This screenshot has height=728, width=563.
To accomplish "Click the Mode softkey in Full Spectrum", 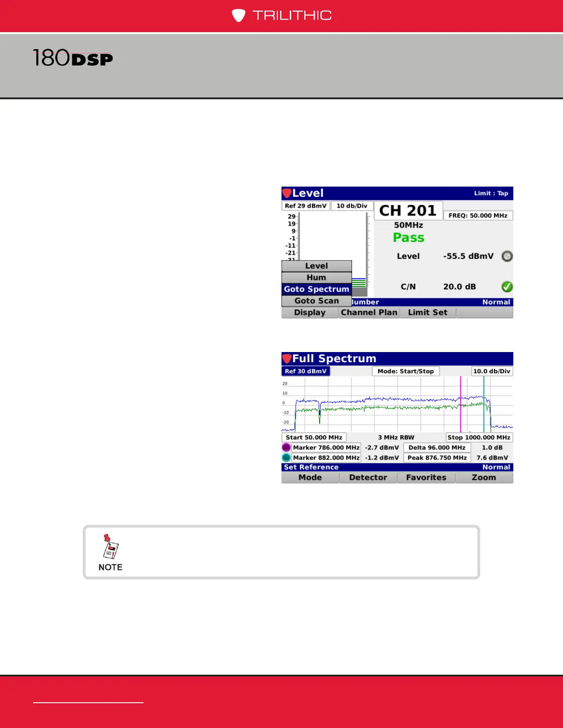I will tap(310, 478).
